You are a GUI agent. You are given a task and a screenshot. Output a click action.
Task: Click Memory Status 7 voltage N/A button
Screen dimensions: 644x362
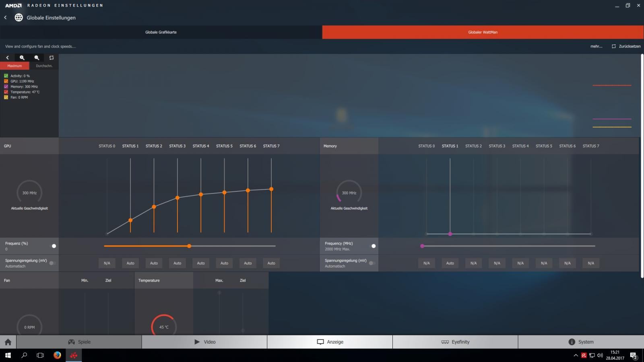coord(591,263)
